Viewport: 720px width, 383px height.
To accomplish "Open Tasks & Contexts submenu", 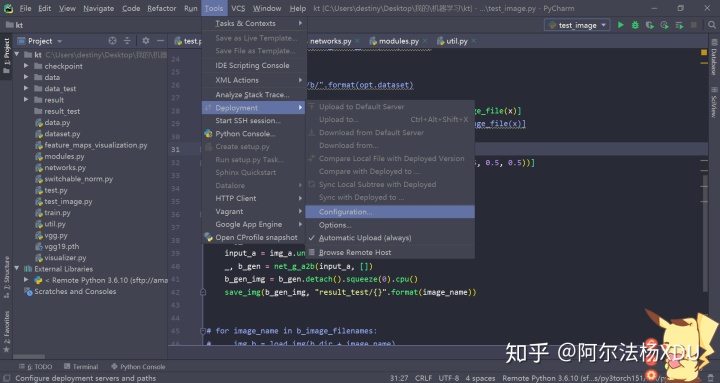I will (254, 23).
